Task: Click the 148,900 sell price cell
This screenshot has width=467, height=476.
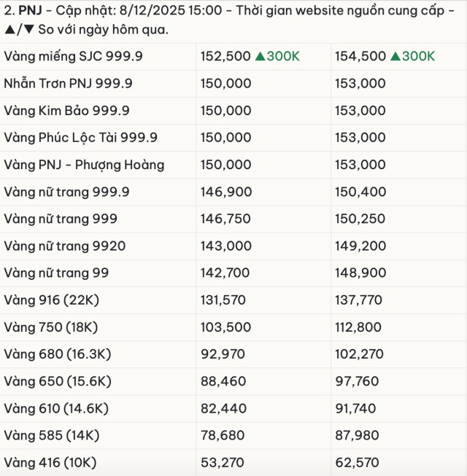Action: 360,273
